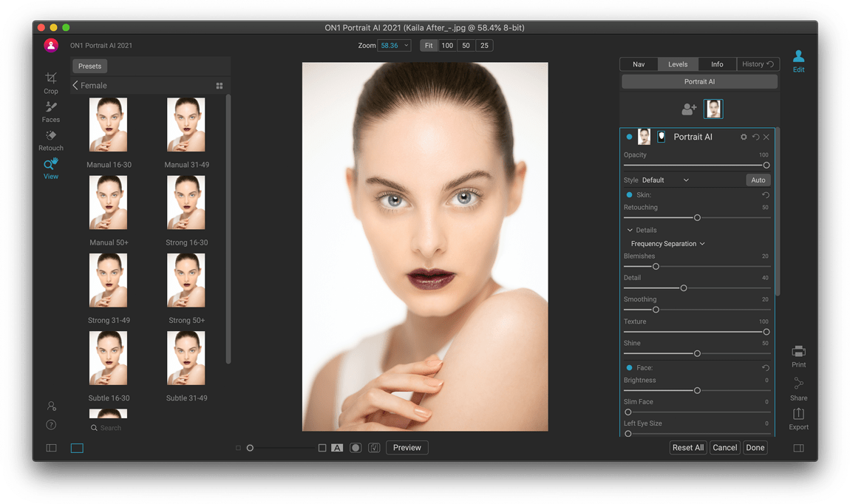The image size is (850, 504).
Task: Select the View tool
Action: (51, 168)
